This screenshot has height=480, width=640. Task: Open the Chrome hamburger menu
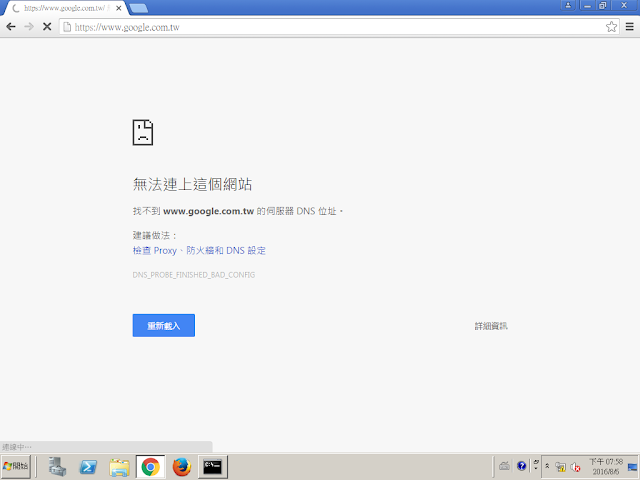629,27
